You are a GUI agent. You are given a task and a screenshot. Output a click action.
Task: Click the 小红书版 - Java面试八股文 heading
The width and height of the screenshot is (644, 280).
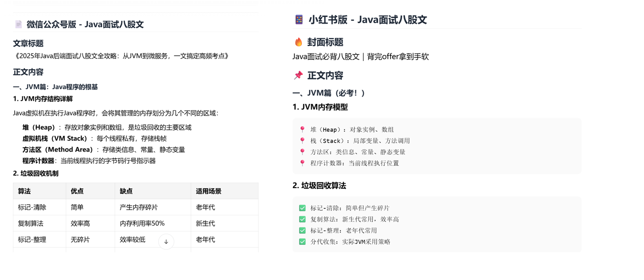(x=368, y=19)
